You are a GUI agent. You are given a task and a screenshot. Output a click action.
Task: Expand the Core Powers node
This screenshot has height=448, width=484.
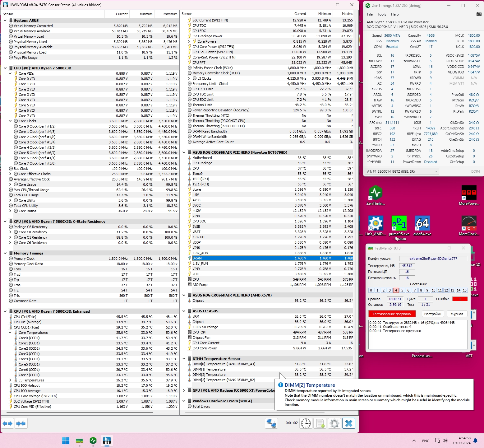pos(189,41)
